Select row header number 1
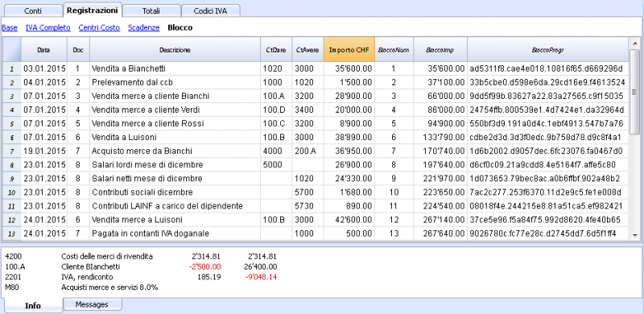The height and width of the screenshot is (314, 644). tap(12, 68)
